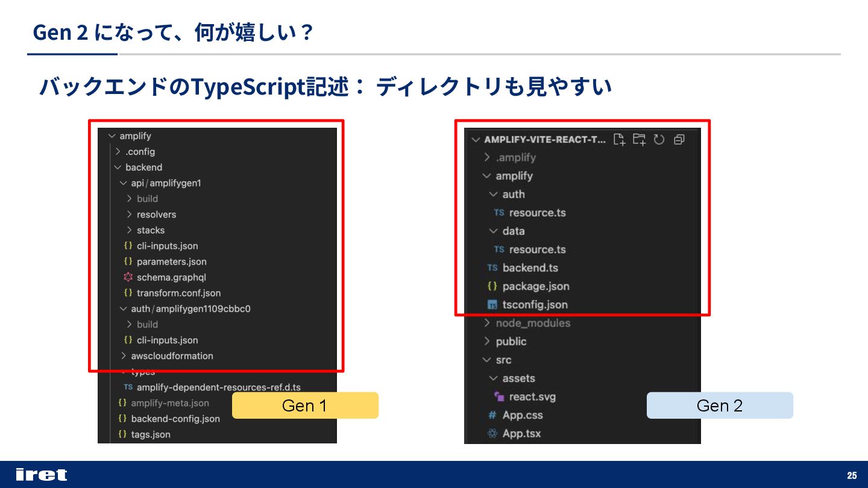Click the TS icon beside amplify-dependent-resources-ref.d.ts
Image resolution: width=868 pixels, height=488 pixels.
128,387
